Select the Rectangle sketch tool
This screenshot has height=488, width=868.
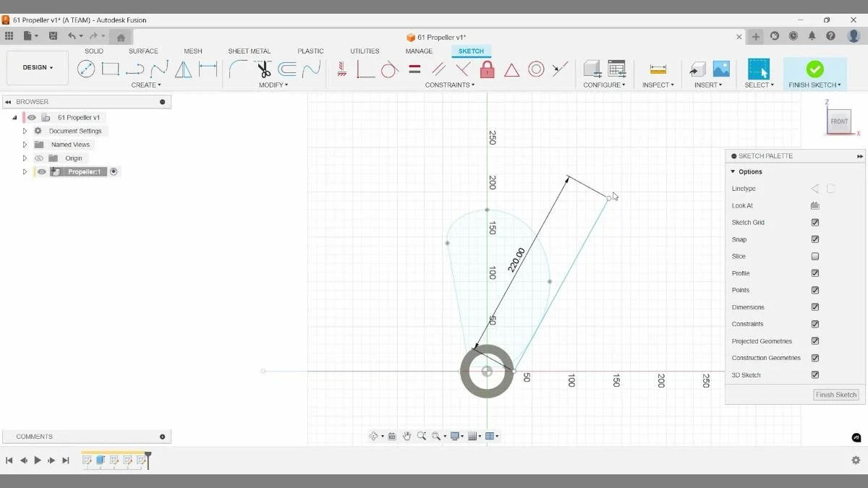[x=109, y=69]
